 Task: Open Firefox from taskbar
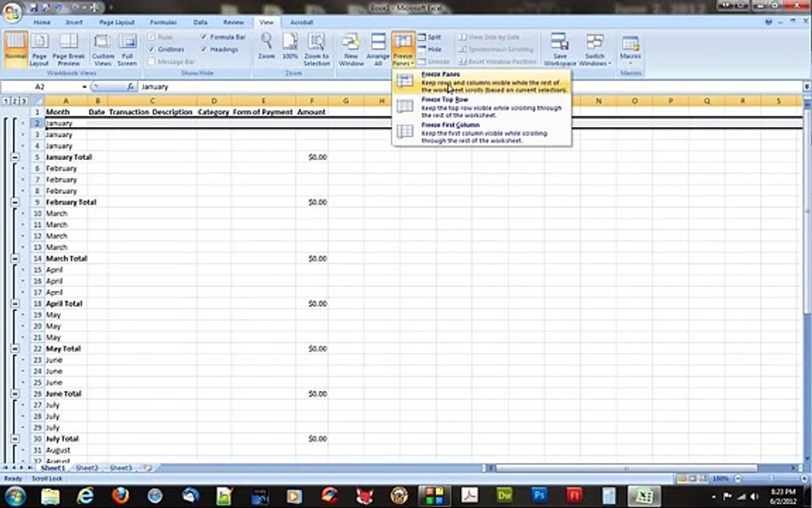click(x=120, y=495)
